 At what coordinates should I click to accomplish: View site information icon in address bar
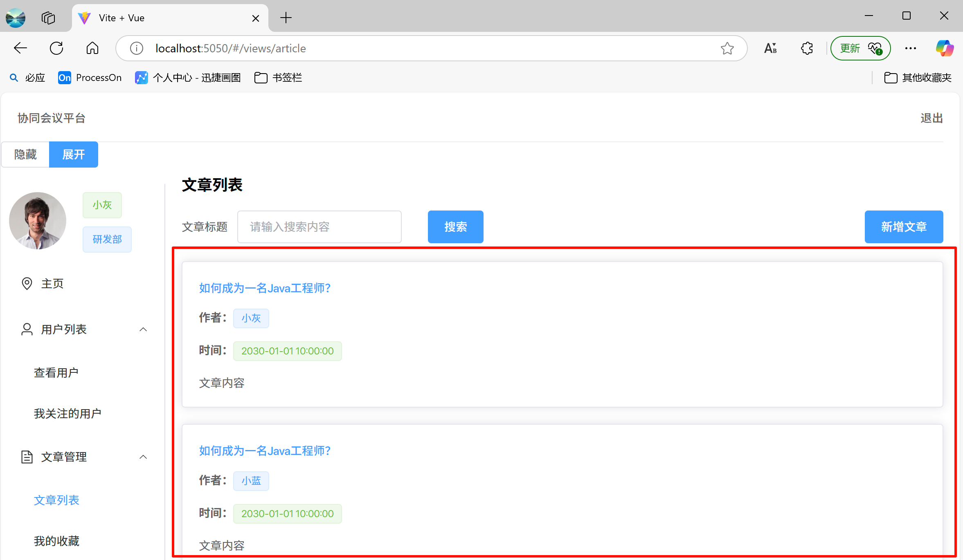tap(136, 48)
